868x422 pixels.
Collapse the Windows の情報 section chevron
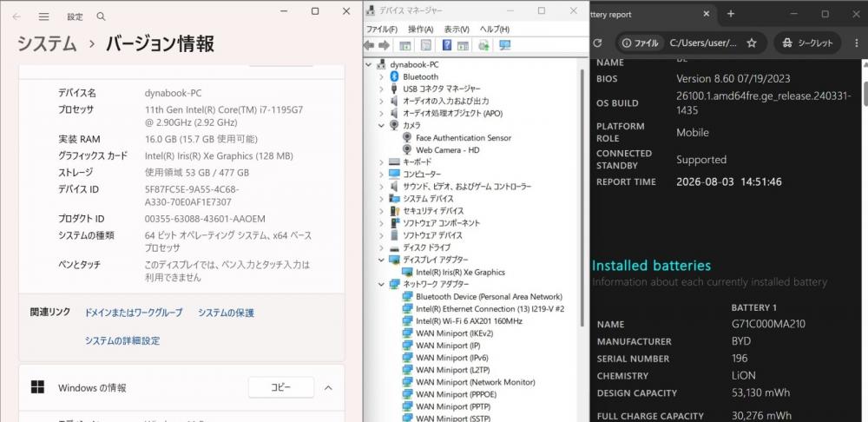328,387
